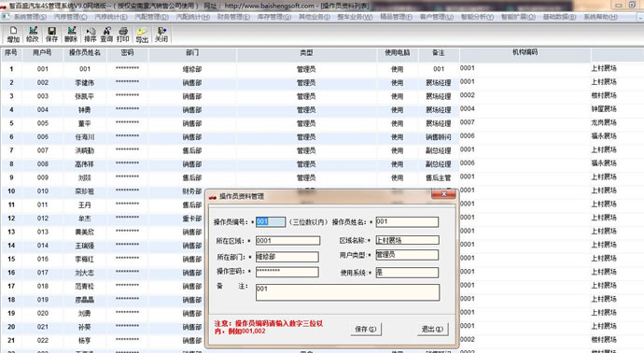Click the 类型 column header
The image size is (644, 353).
pyautogui.click(x=306, y=52)
